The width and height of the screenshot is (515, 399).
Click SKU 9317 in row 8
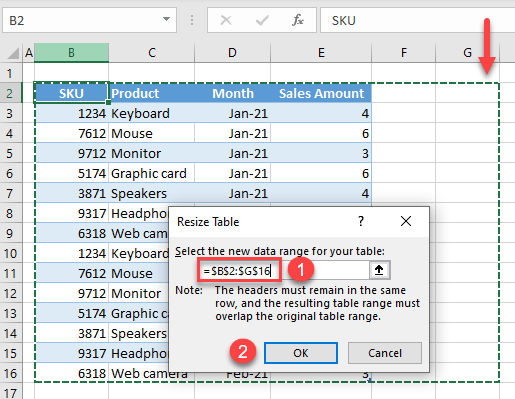pos(71,214)
